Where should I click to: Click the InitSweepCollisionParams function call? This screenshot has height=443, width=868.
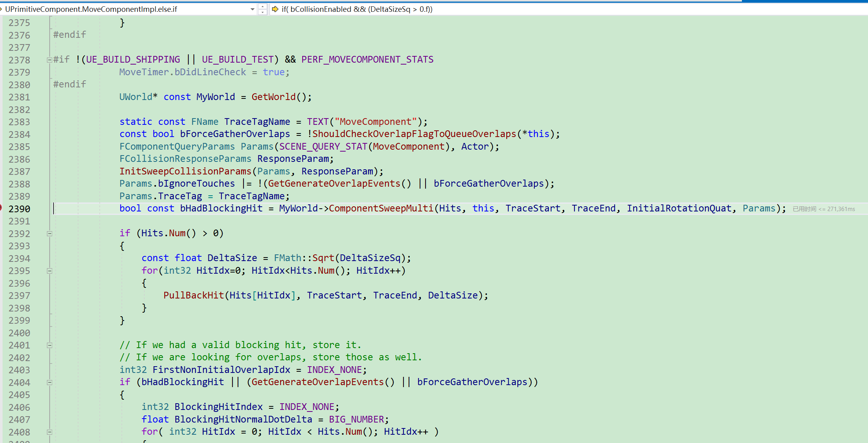coord(185,171)
